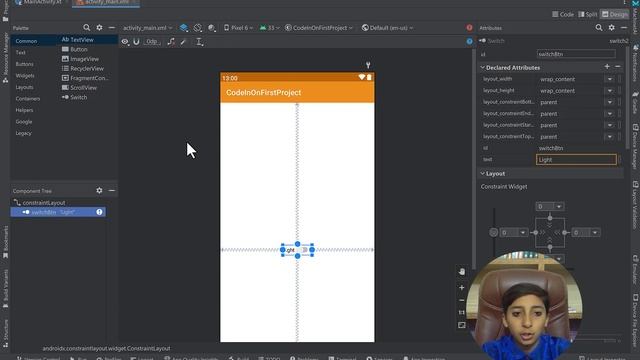This screenshot has height=360, width=640.
Task: Select constraintLayout in Component Tree
Action: [39, 202]
